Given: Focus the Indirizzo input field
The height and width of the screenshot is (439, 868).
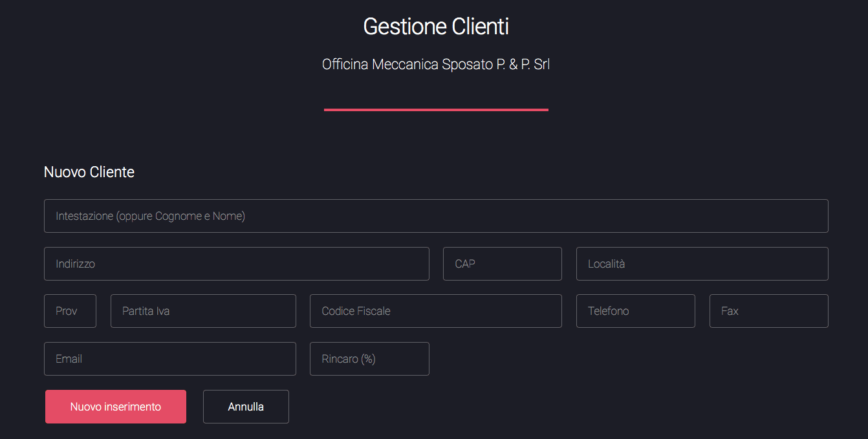Looking at the screenshot, I should (x=236, y=264).
